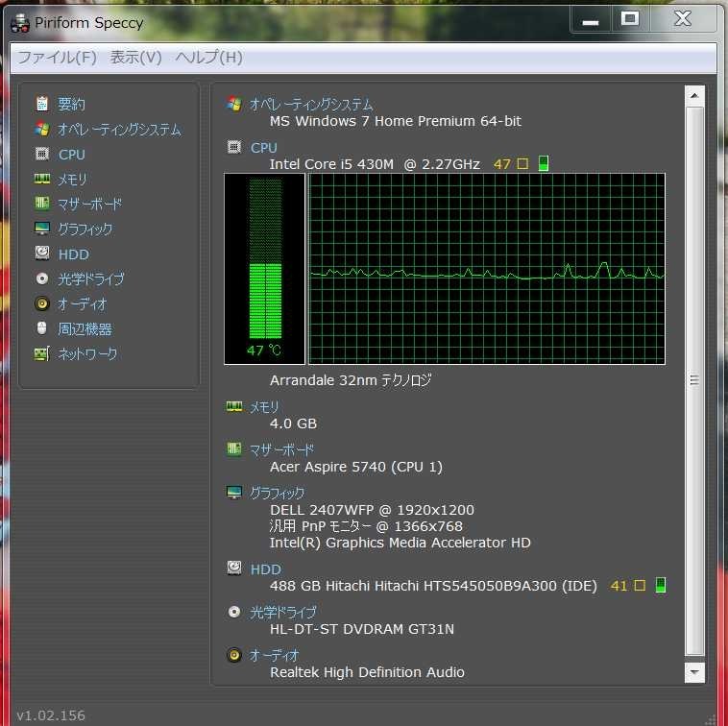Image resolution: width=728 pixels, height=726 pixels.
Task: Select オーディオ in the sidebar
Action: (83, 304)
